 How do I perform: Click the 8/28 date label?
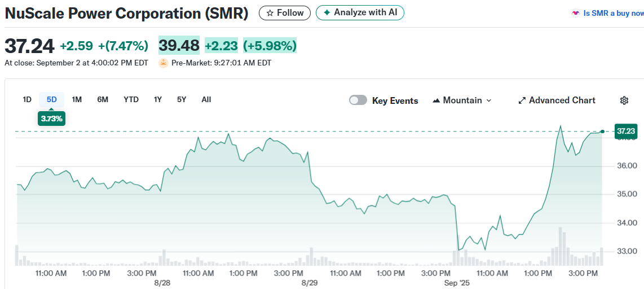click(x=162, y=283)
